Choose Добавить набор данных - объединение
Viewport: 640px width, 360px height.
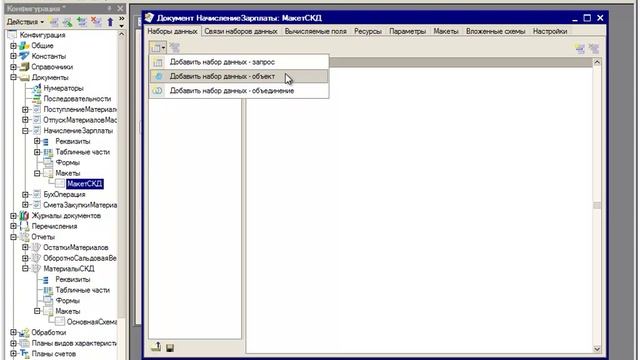point(239,91)
